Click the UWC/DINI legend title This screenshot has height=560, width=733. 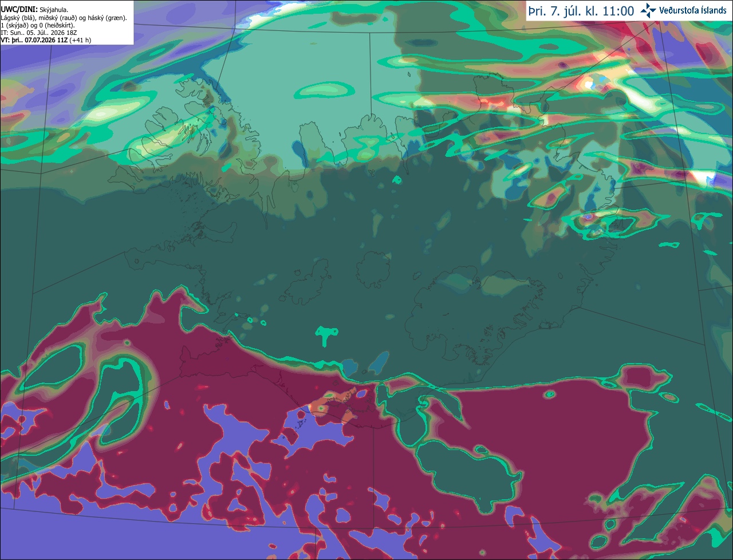pyautogui.click(x=19, y=10)
